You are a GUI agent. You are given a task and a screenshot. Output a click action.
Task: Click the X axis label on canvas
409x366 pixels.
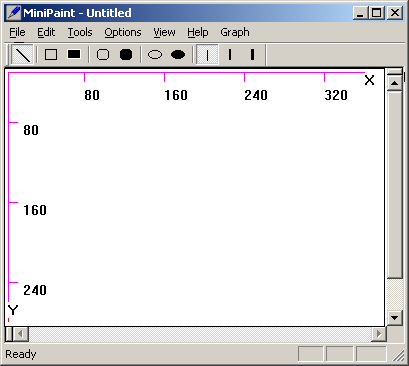pos(369,80)
